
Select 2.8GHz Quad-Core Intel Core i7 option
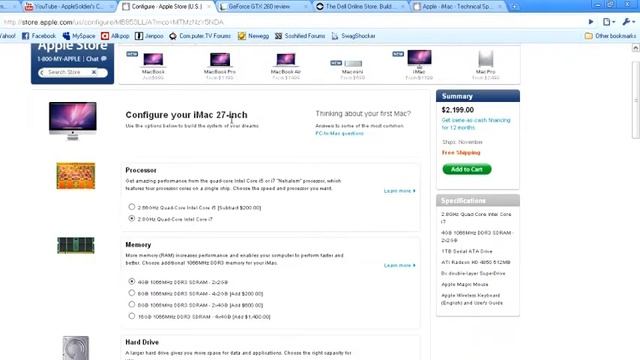click(x=131, y=218)
